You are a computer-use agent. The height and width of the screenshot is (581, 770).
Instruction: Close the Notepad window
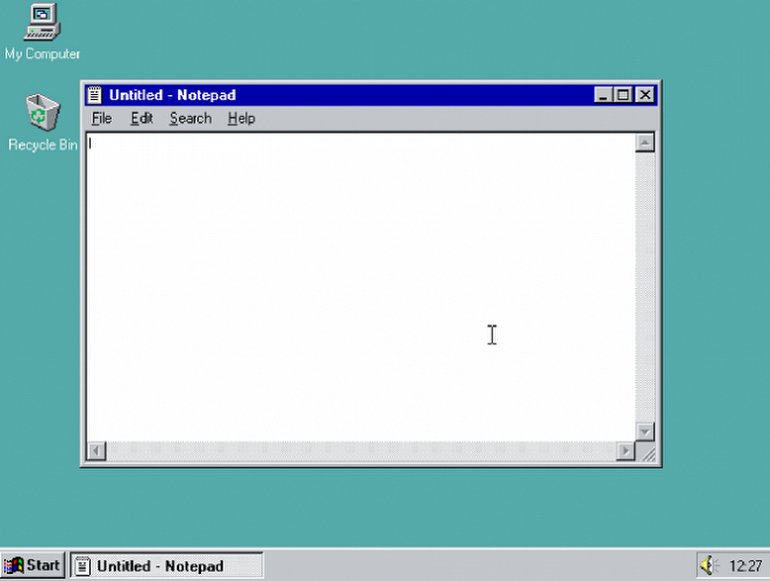pos(645,95)
